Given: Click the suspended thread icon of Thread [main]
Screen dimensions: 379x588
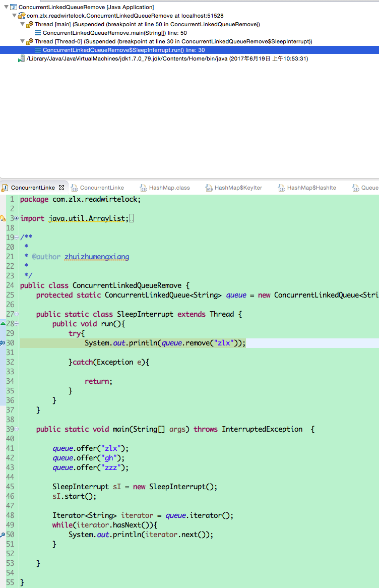Looking at the screenshot, I should (30, 24).
